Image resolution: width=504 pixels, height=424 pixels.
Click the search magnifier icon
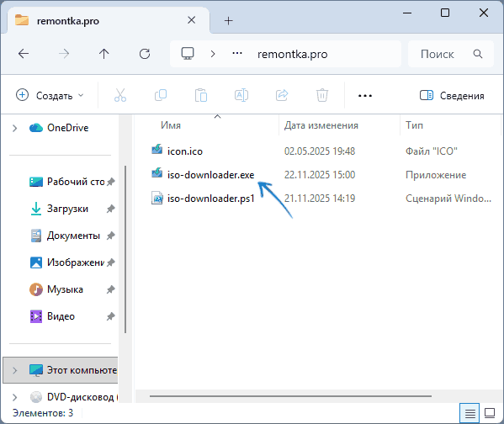(478, 54)
